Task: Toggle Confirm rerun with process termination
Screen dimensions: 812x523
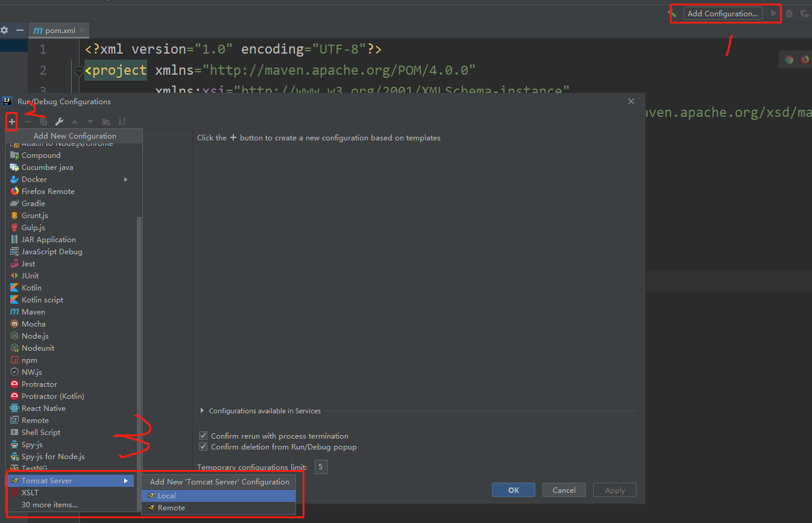Action: tap(203, 436)
